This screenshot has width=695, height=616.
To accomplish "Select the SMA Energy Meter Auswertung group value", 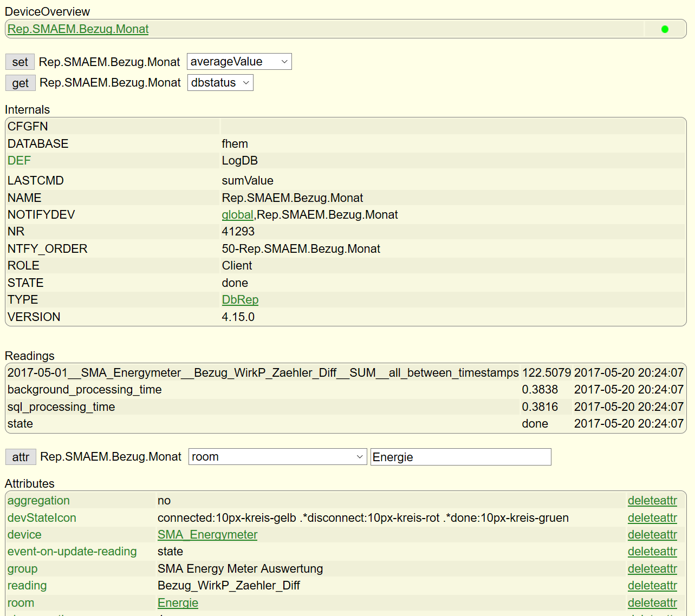I will click(240, 569).
